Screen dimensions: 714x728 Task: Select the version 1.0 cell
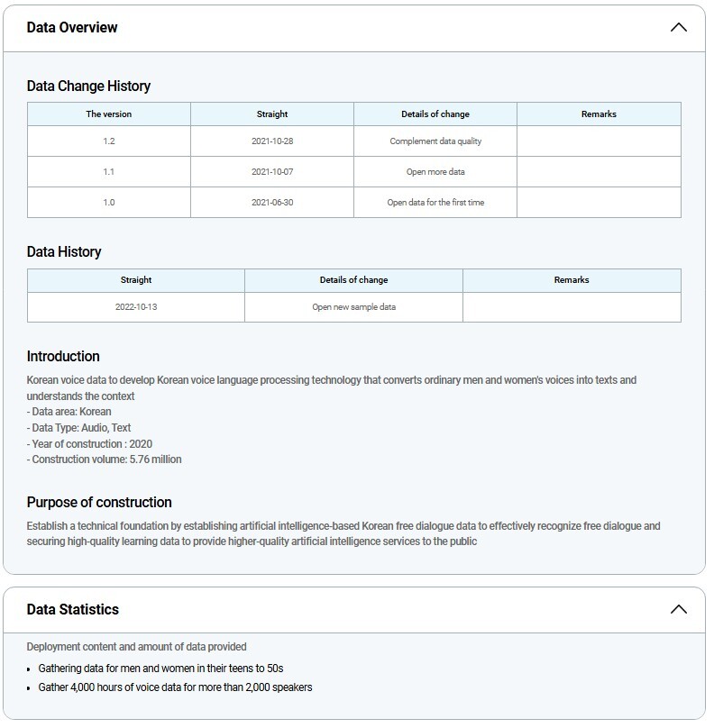tap(109, 203)
